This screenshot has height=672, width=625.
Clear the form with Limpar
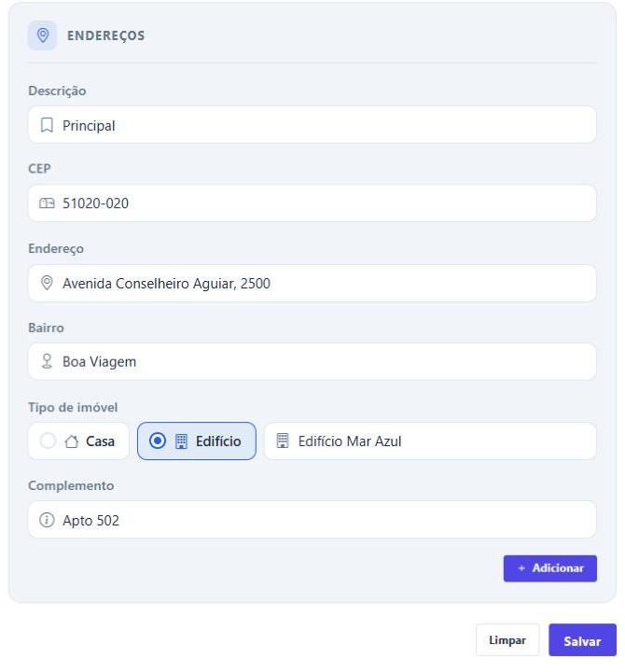coord(507,640)
